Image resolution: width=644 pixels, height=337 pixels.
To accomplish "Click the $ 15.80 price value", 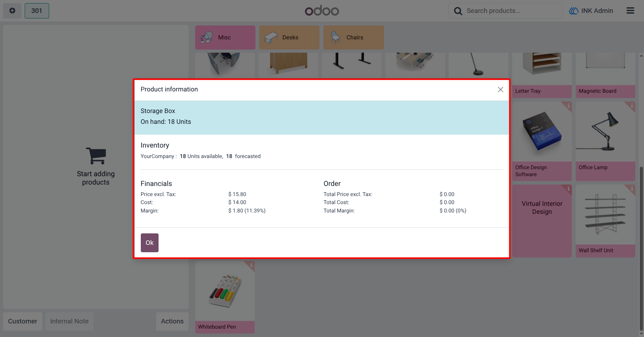I will click(x=237, y=194).
